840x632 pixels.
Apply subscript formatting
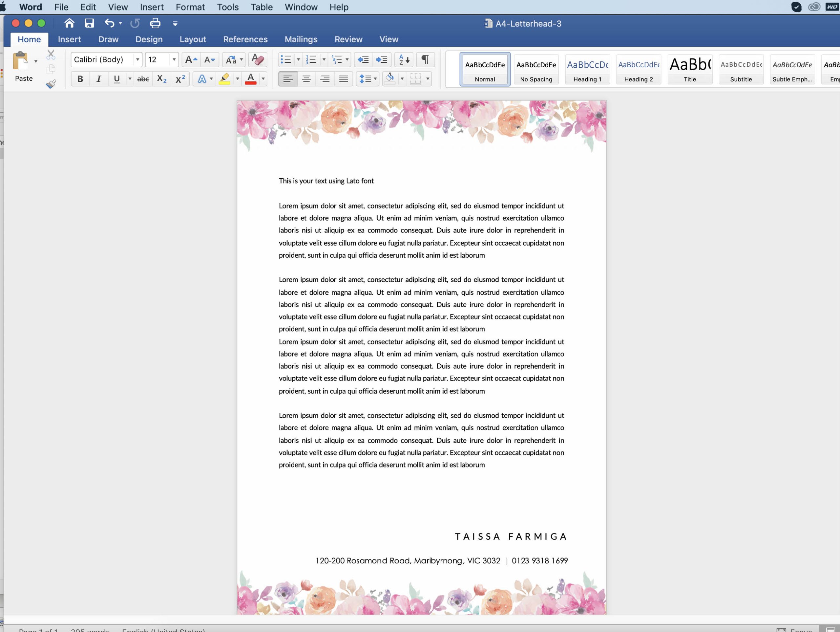(162, 79)
